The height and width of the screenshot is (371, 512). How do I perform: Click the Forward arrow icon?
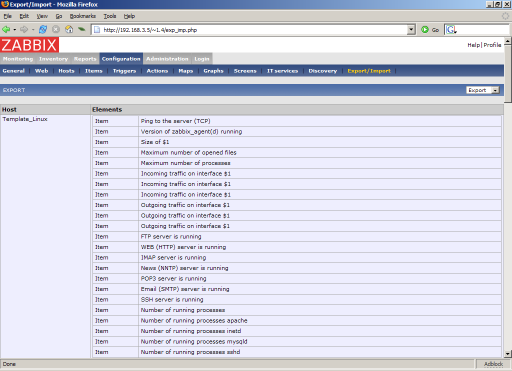pyautogui.click(x=24, y=30)
